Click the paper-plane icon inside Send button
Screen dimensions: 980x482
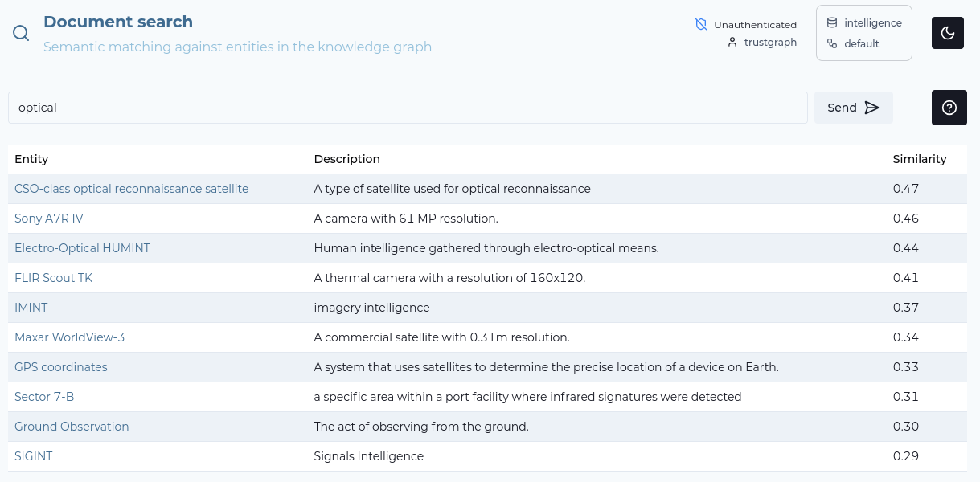tap(872, 107)
